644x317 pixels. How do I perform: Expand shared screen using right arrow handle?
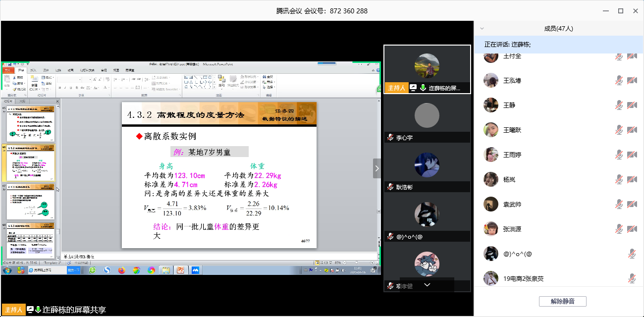377,168
